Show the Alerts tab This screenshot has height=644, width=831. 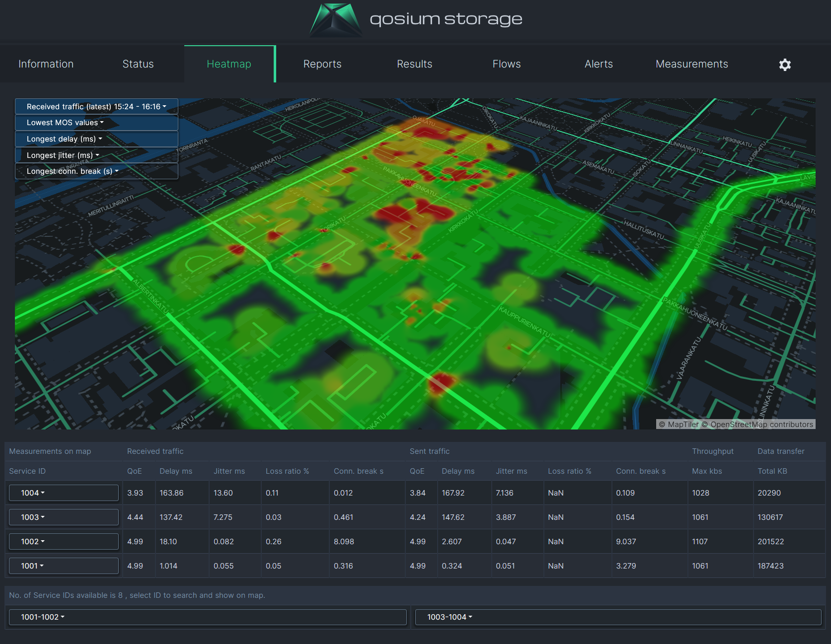[x=599, y=64]
